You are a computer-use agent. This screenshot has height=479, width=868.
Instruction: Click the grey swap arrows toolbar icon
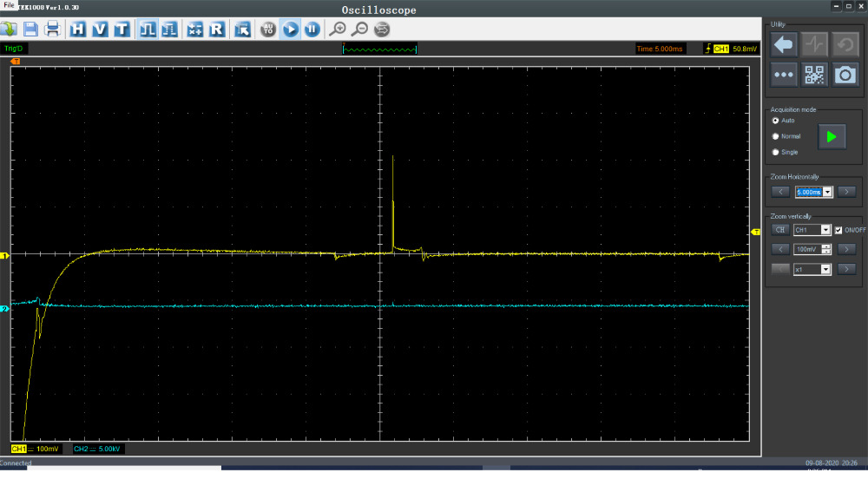click(382, 30)
